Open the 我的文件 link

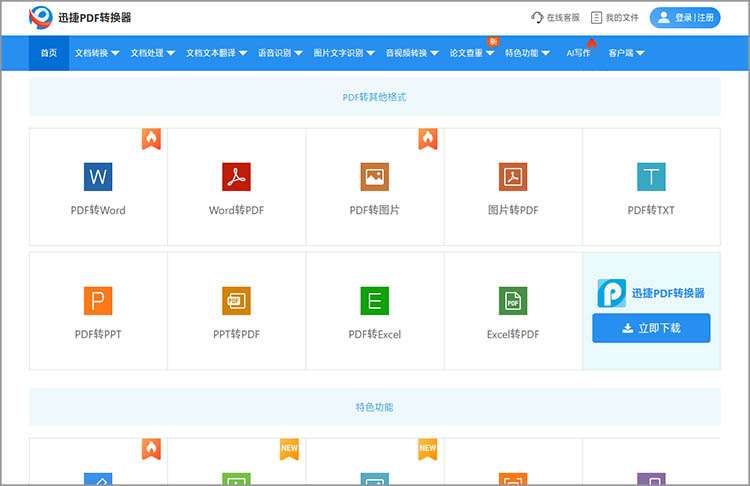click(615, 18)
